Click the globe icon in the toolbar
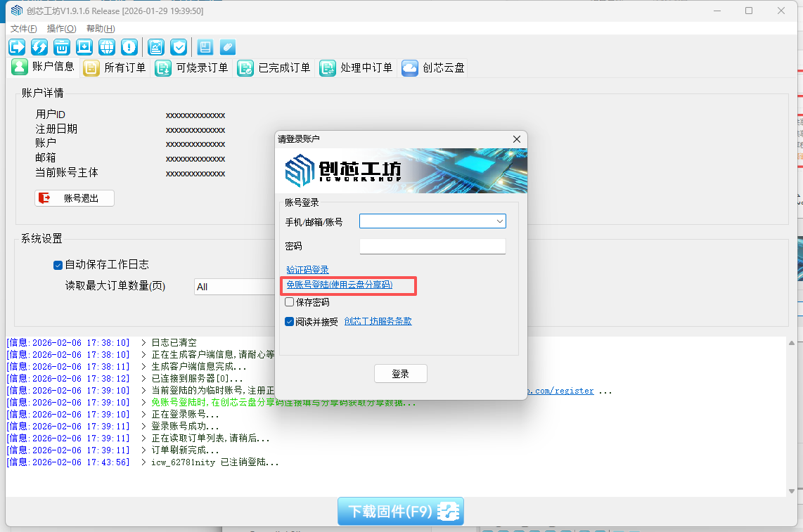The image size is (803, 532). click(106, 47)
